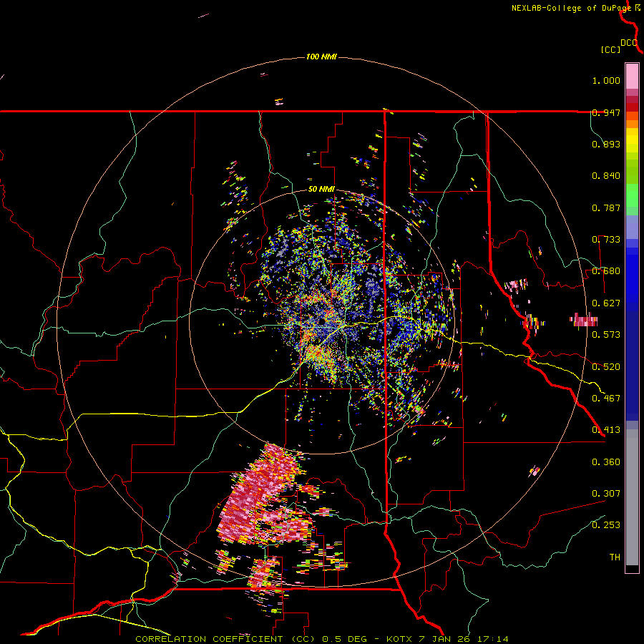Click the 0.307 legend value
This screenshot has width=644, height=644.
click(x=606, y=494)
